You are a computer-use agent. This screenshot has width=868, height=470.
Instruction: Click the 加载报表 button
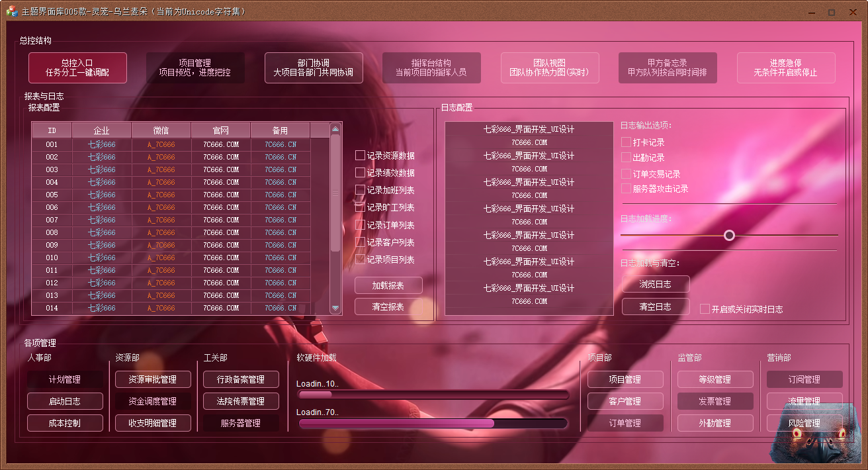coord(388,286)
